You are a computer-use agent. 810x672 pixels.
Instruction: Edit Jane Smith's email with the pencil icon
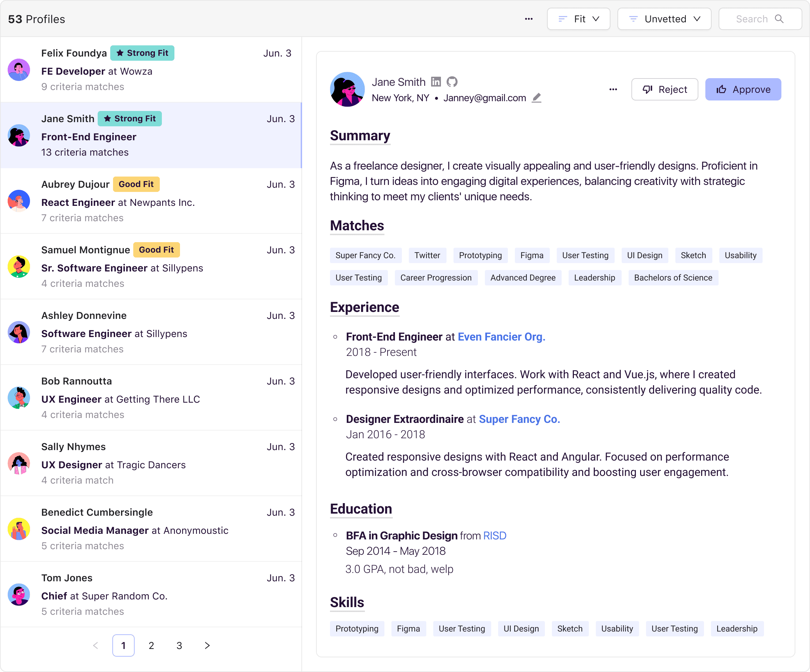pyautogui.click(x=537, y=98)
